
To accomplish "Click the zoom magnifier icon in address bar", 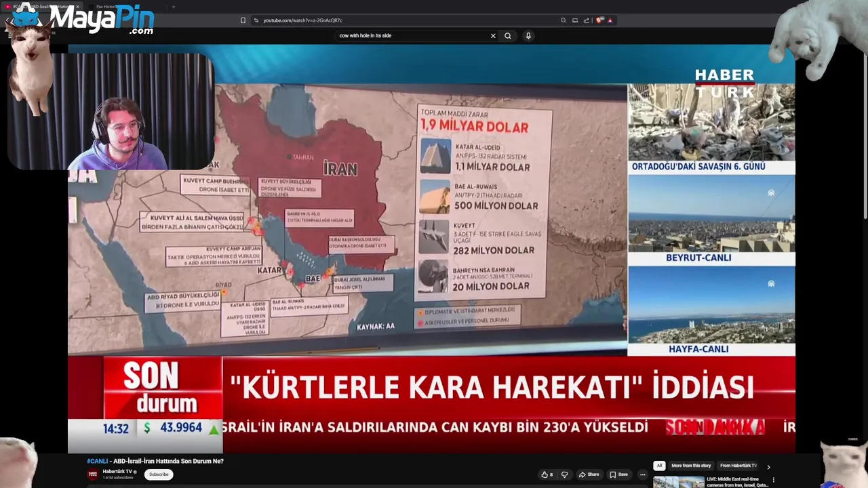I will pyautogui.click(x=563, y=20).
